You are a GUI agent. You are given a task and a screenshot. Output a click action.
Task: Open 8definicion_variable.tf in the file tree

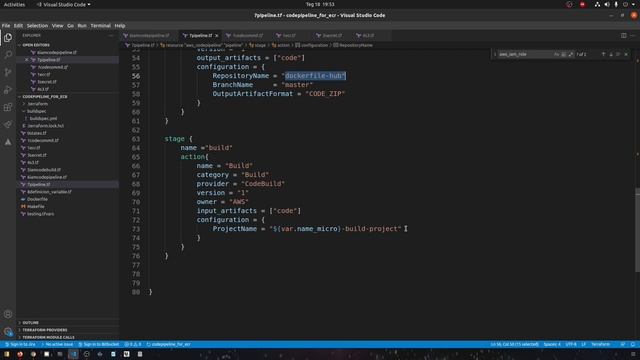tap(49, 192)
